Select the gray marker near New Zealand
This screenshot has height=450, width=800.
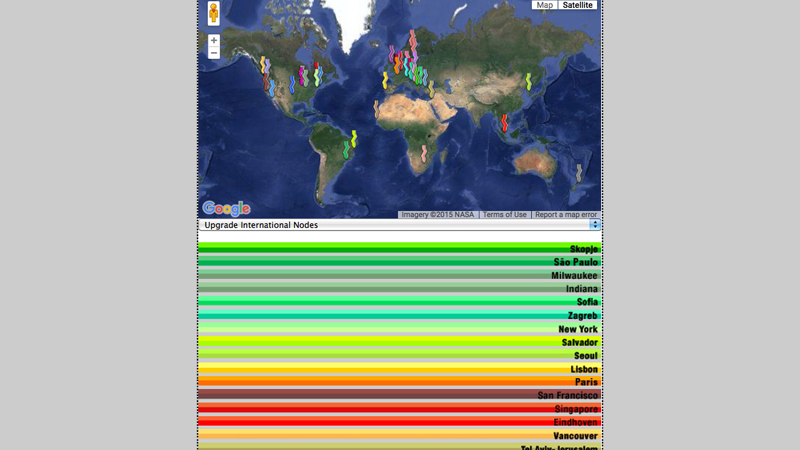pos(579,173)
